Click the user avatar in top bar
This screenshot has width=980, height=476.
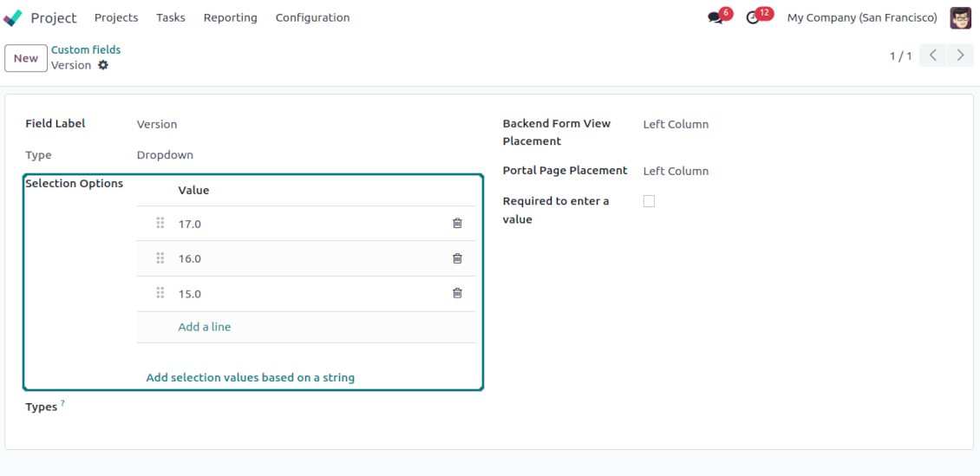point(960,18)
